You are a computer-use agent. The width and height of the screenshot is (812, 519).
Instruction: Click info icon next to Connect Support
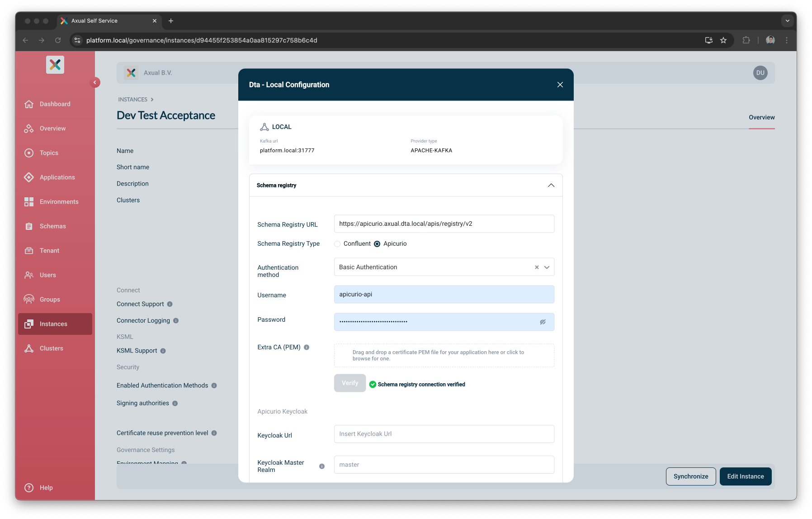pyautogui.click(x=170, y=304)
